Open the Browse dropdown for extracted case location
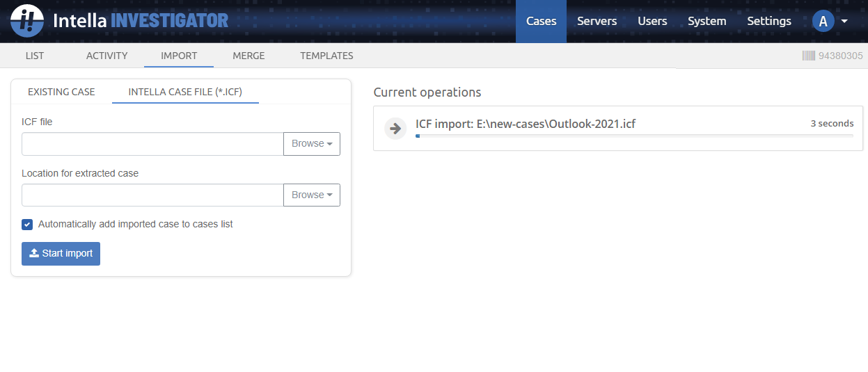 click(x=311, y=195)
